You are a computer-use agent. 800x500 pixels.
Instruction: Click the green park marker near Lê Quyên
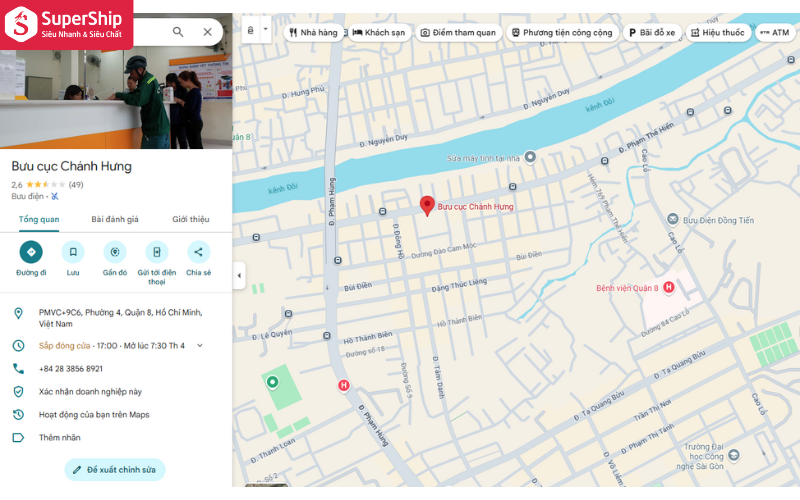click(x=272, y=382)
